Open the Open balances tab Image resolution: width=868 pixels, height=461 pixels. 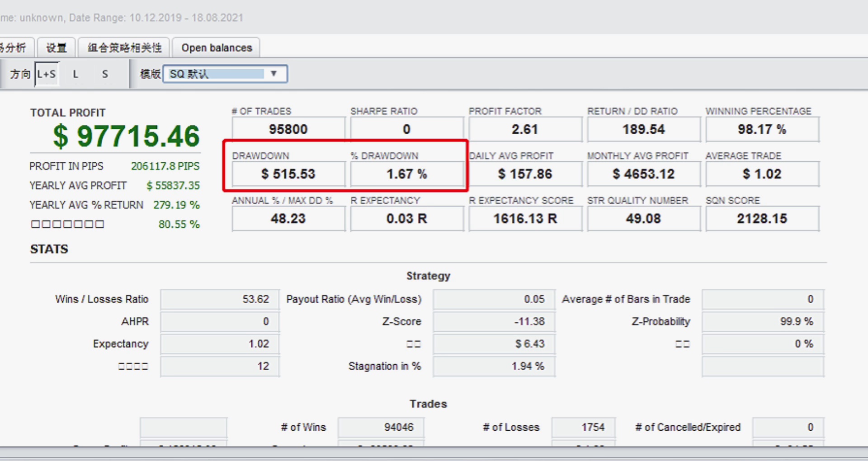coord(217,48)
